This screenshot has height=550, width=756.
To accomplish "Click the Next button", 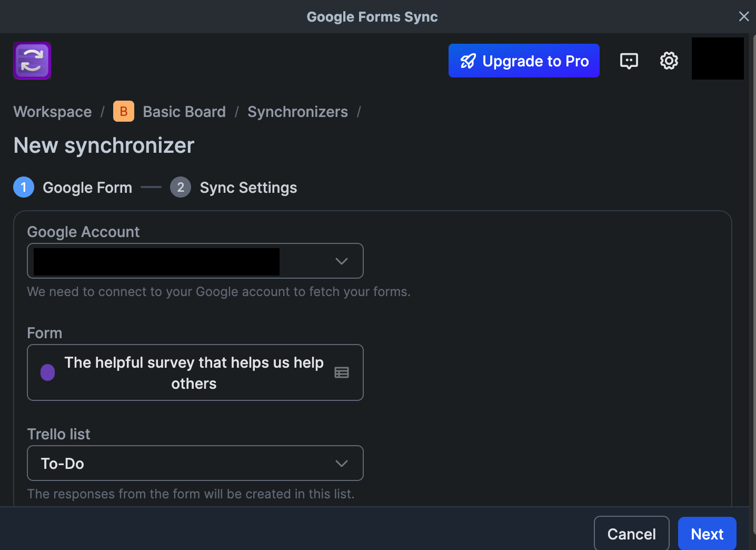I will (x=707, y=534).
